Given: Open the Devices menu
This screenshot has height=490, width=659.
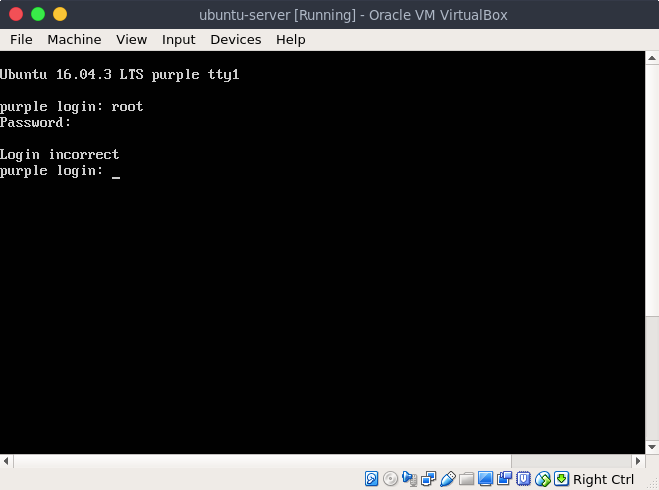Looking at the screenshot, I should click(x=236, y=40).
